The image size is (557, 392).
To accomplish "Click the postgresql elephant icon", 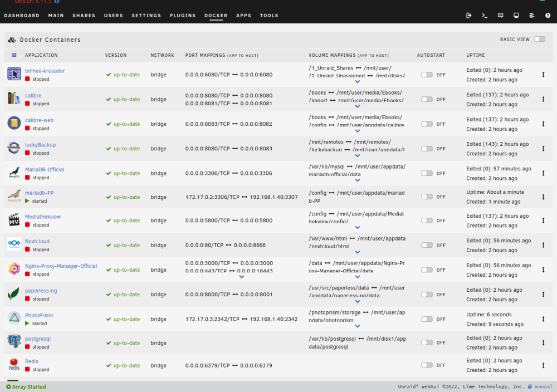I will click(14, 341).
